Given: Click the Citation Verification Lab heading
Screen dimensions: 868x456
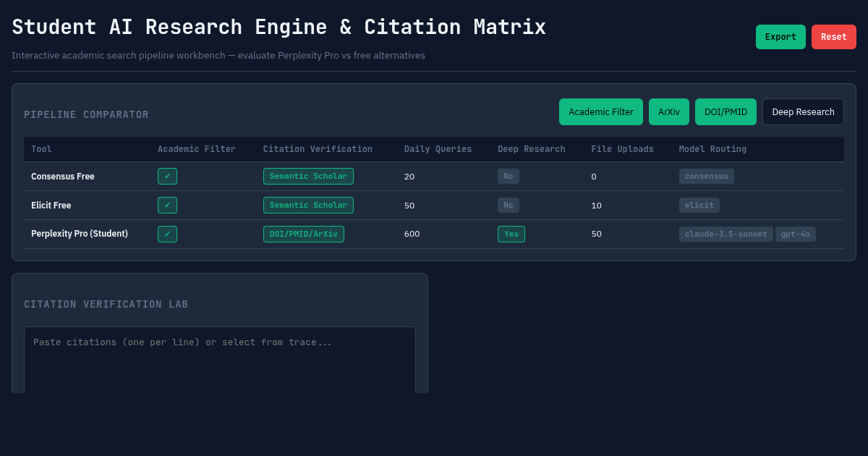Looking at the screenshot, I should point(106,304).
